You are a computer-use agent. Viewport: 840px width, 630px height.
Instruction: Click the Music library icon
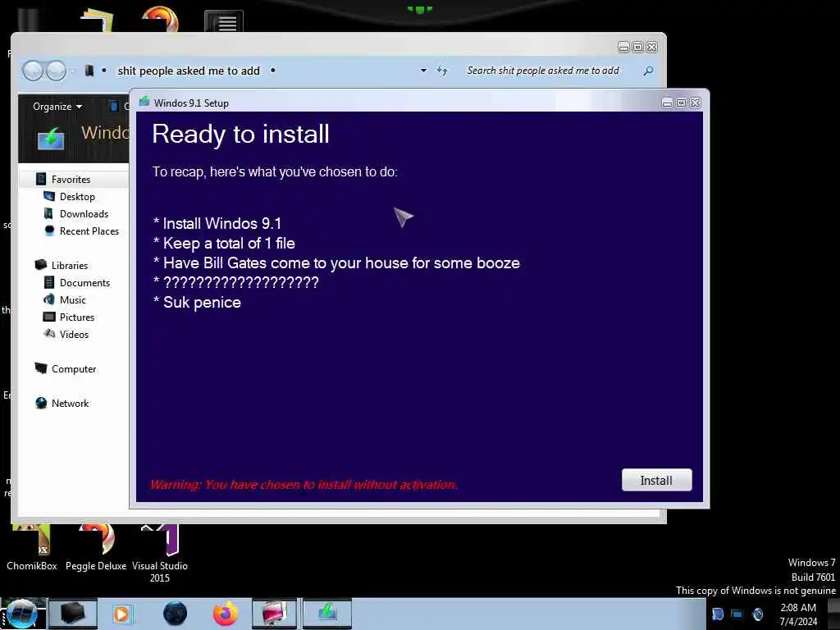[x=48, y=299]
